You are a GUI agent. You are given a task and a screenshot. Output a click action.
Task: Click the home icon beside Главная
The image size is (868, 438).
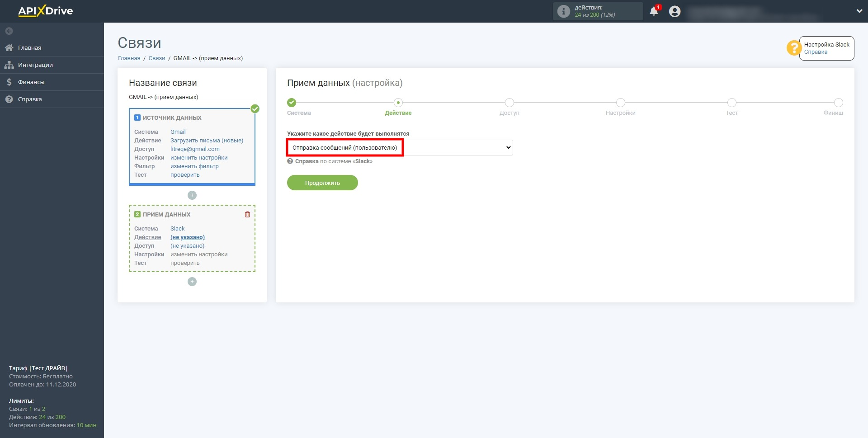[x=9, y=47]
